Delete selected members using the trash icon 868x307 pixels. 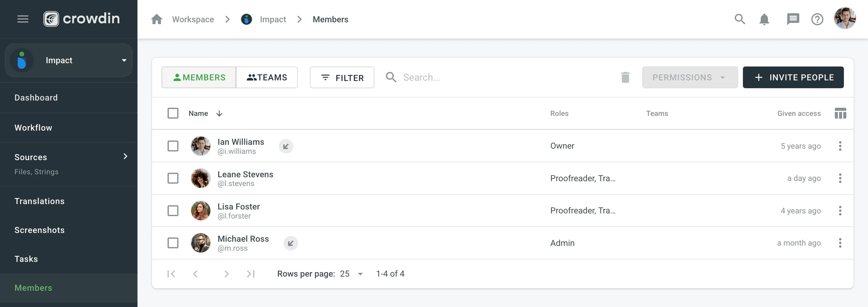click(625, 77)
